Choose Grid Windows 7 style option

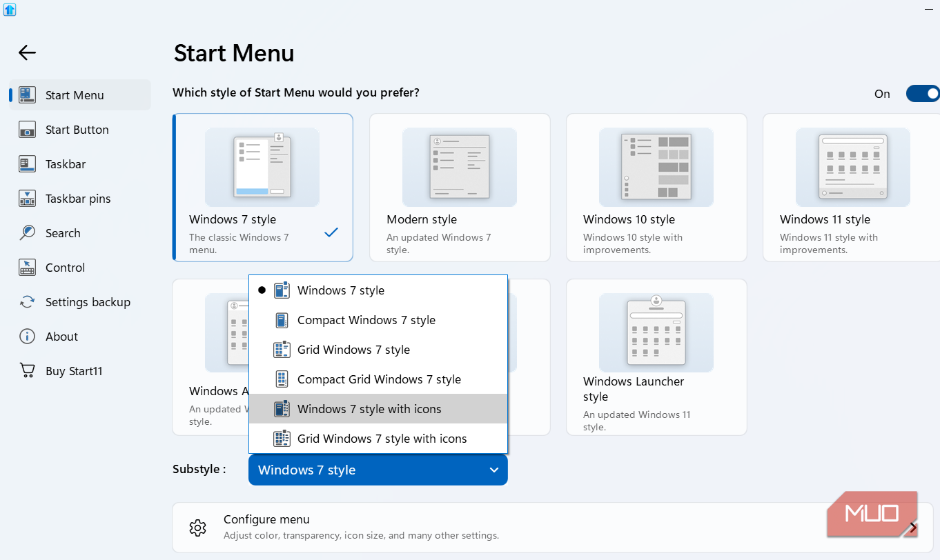378,350
